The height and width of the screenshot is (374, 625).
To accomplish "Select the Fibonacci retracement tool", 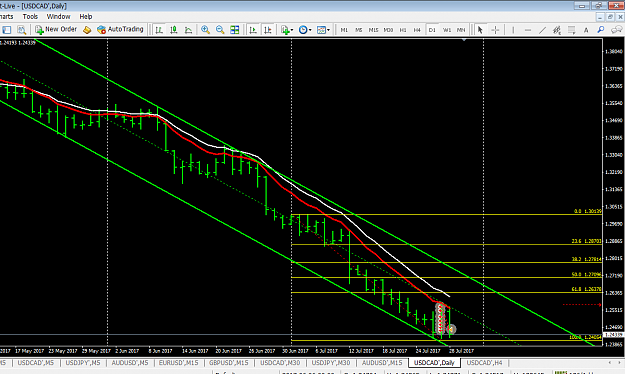I will coord(572,30).
